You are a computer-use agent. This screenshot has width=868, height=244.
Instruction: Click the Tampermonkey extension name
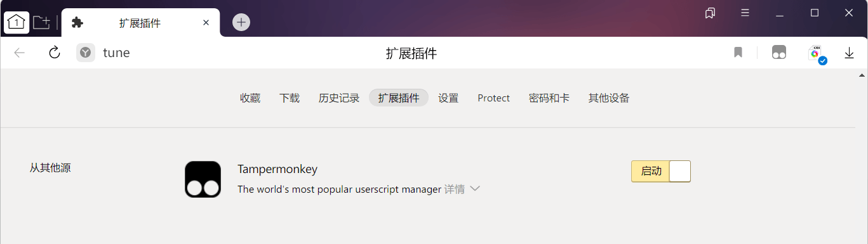pos(277,169)
